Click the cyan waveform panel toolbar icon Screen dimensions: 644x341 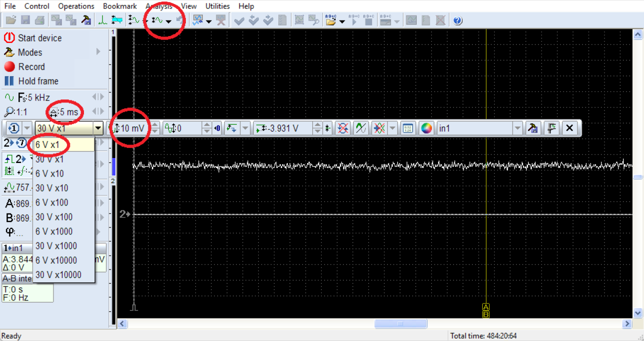117,20
